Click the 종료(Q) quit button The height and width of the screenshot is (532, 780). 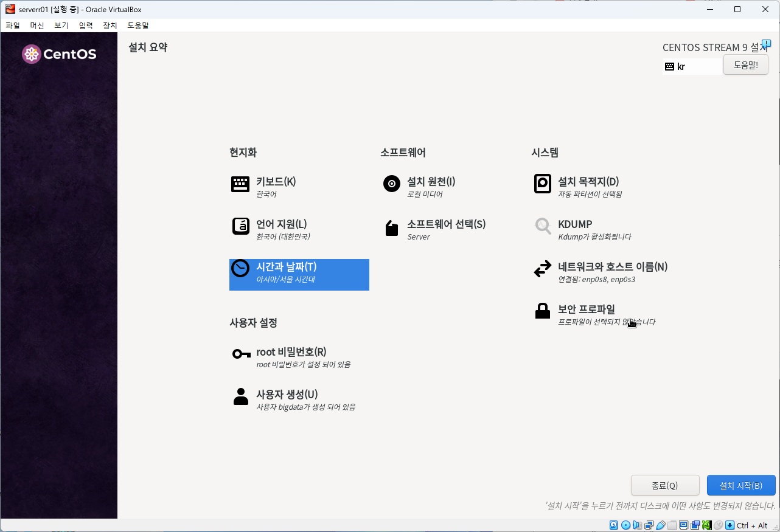[665, 485]
